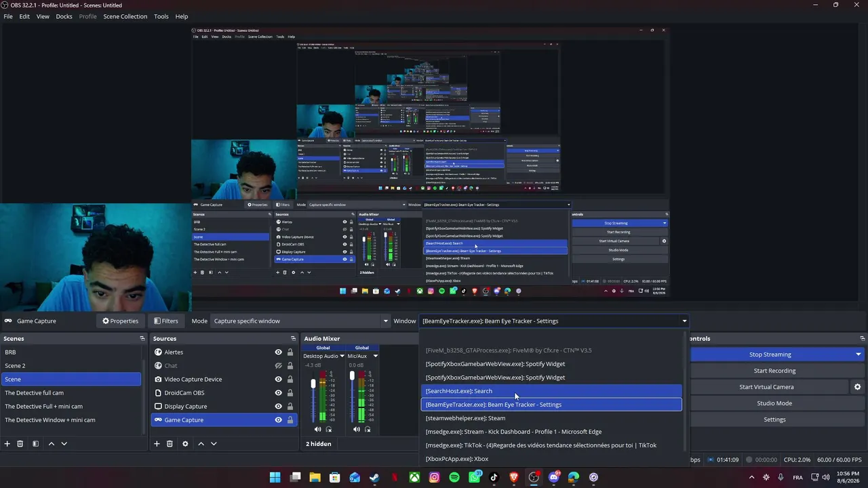Undock the Sources panel
Viewport: 868px width, 488px height.
click(x=293, y=338)
